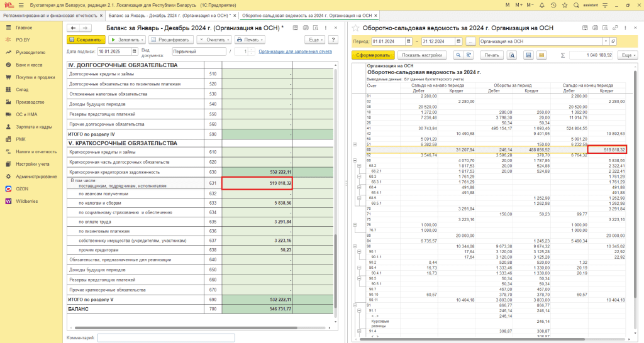Viewport: 644px width, 343px height.
Task: Click the M- memory subtract button
Action: (530, 5)
